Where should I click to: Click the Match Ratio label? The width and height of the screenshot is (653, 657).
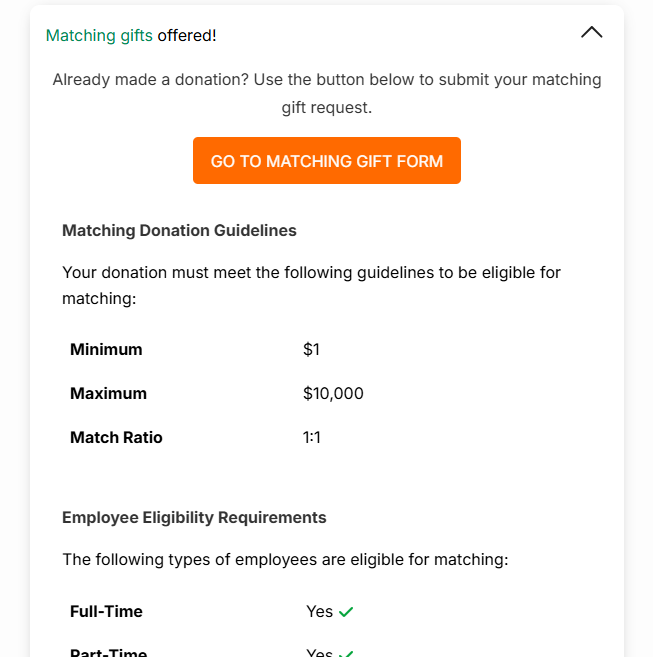point(116,437)
